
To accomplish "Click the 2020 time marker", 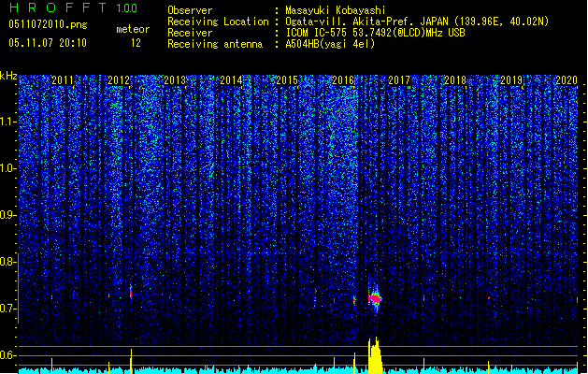I will click(566, 80).
